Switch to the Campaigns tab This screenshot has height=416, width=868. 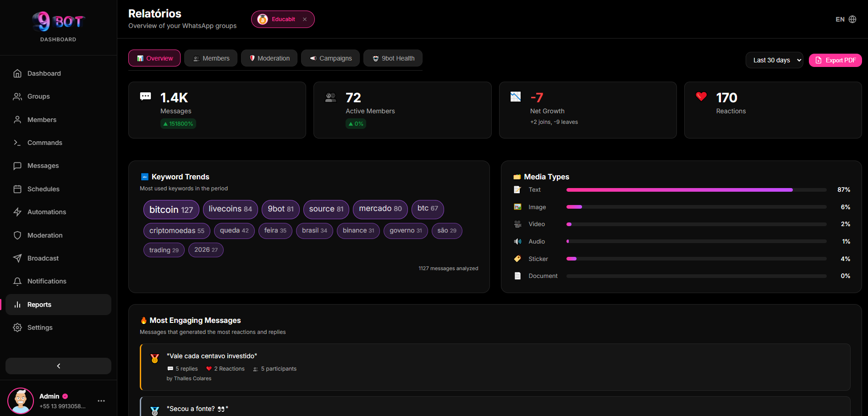coord(330,58)
